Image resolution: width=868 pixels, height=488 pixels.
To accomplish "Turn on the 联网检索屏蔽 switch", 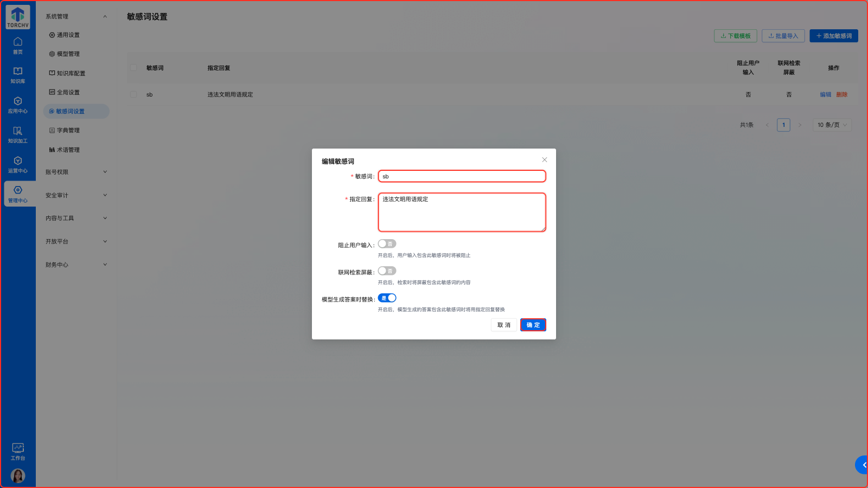I will [387, 271].
